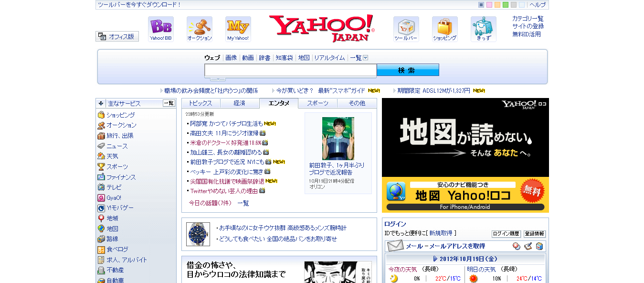Expand the 2012年10月19日 date arrow

(435, 259)
